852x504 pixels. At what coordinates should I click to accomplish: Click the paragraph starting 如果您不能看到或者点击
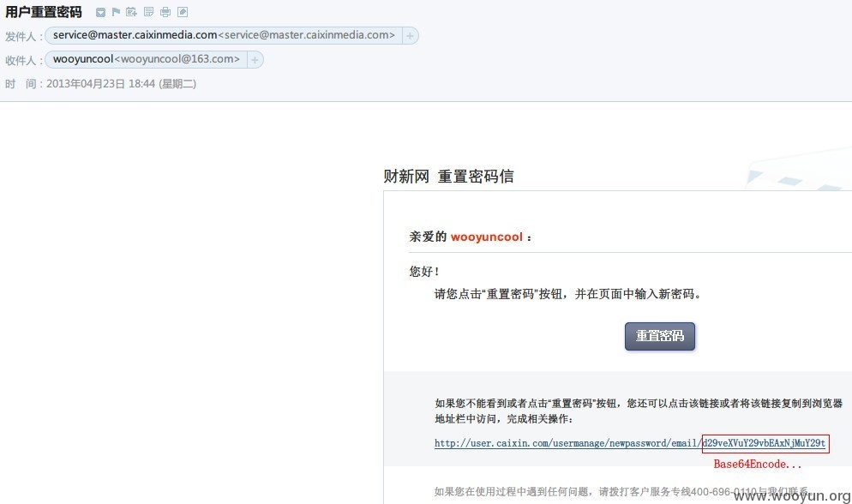639,411
